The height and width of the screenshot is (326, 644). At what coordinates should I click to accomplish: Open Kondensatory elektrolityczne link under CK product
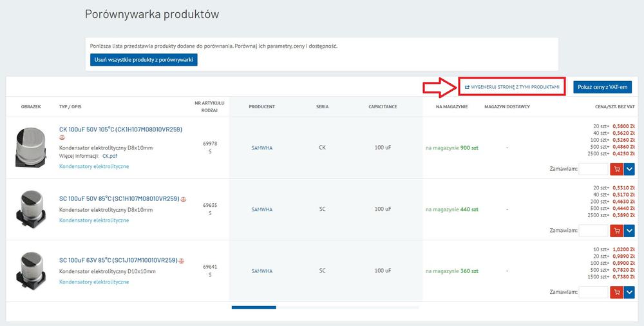click(x=94, y=166)
